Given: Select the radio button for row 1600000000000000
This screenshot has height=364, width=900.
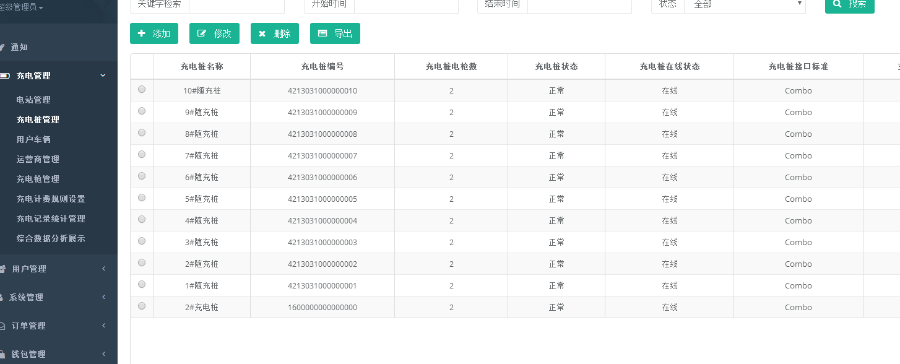Looking at the screenshot, I should 142,305.
